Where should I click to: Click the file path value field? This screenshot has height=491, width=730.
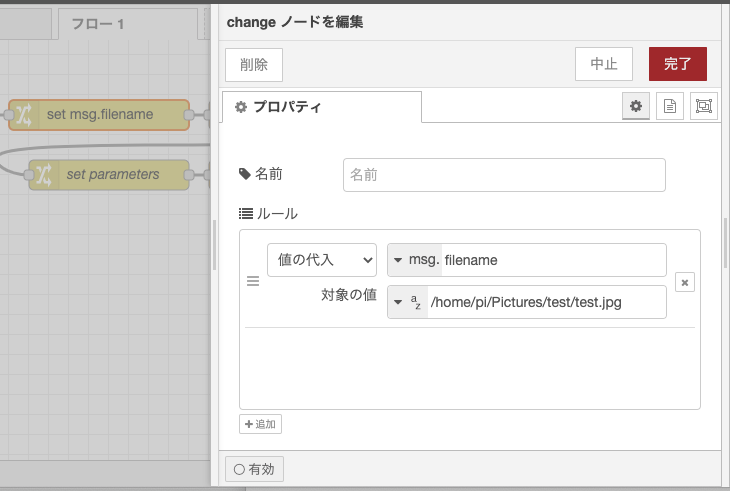(545, 302)
